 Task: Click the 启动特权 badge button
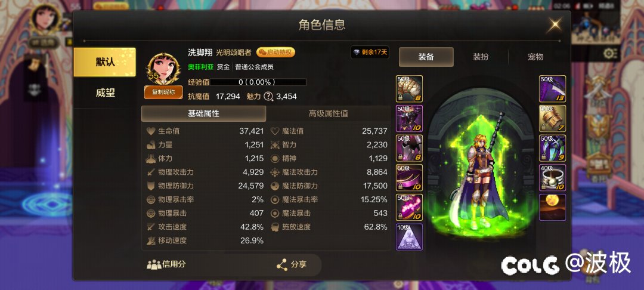pyautogui.click(x=275, y=52)
